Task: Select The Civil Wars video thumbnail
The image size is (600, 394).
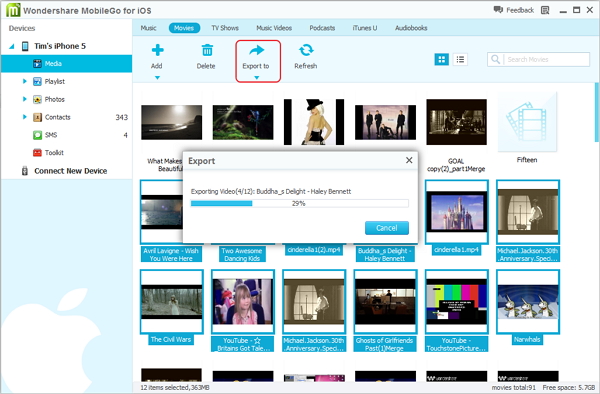Action: click(171, 301)
